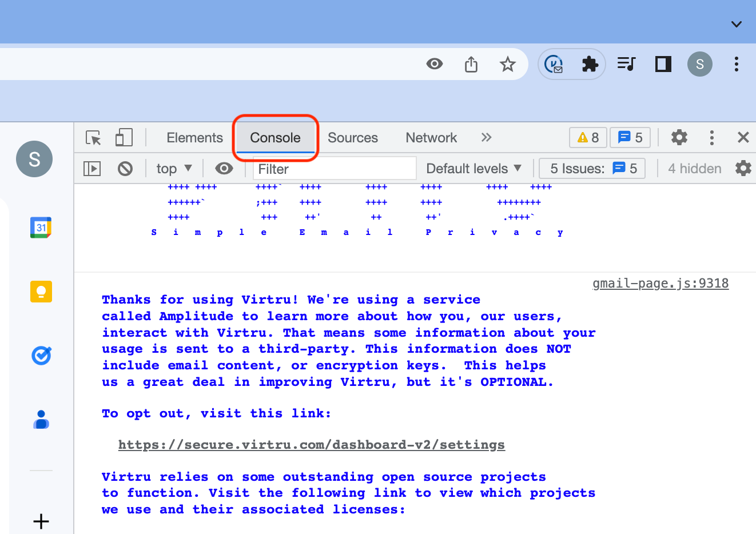Toggle the device toolbar icon
The image size is (756, 534).
point(124,138)
